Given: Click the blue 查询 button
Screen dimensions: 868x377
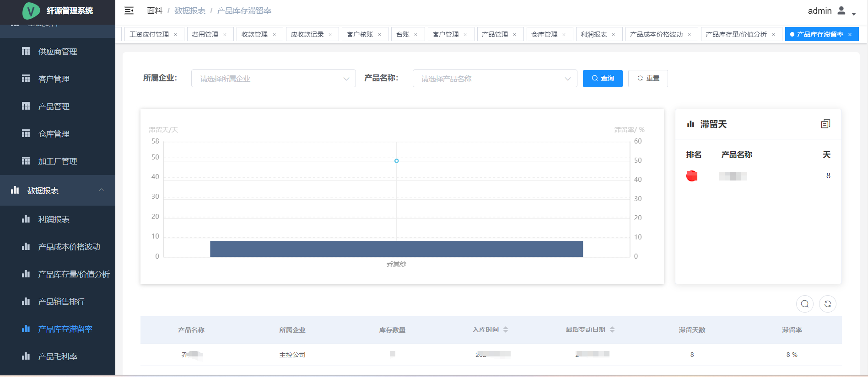Looking at the screenshot, I should coord(602,79).
